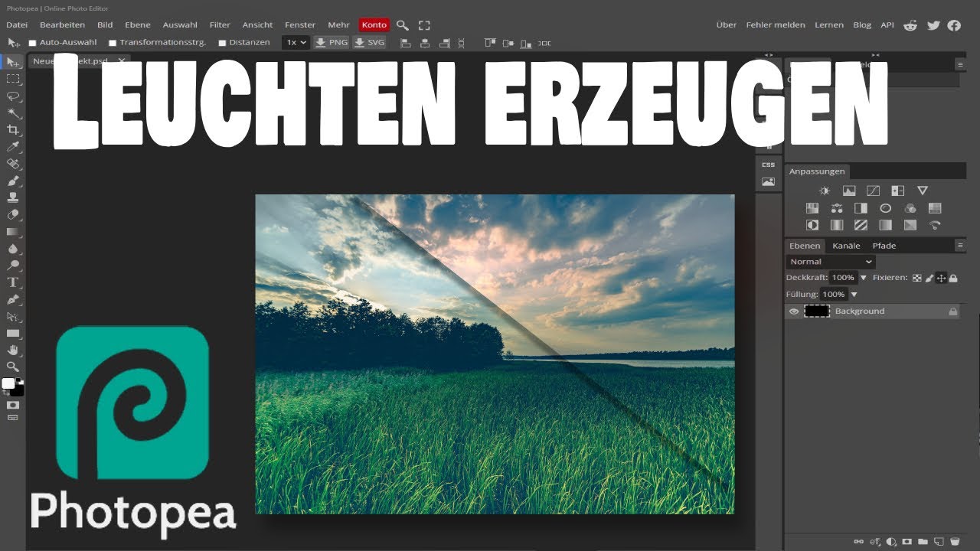This screenshot has width=980, height=551.
Task: Select the Crop tool
Action: pyautogui.click(x=13, y=129)
